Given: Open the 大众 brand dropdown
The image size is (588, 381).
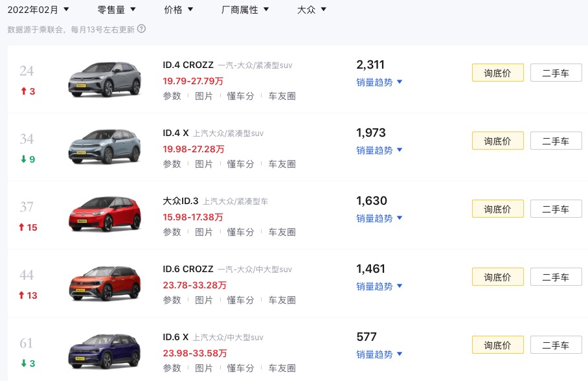Looking at the screenshot, I should click(311, 10).
